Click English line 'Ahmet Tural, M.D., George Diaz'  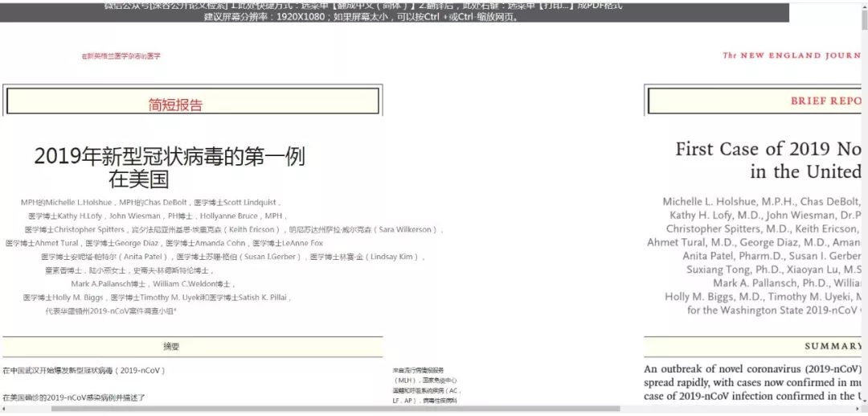click(754, 242)
